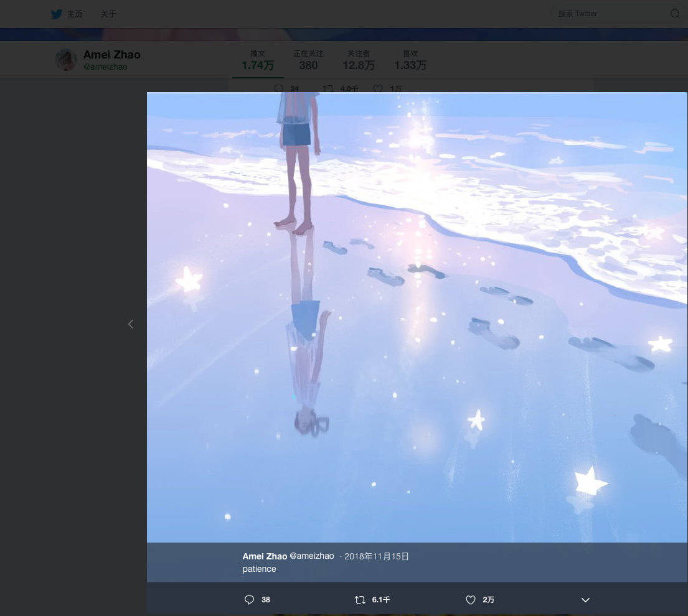
Task: Click the retweet icon in background tweet
Action: (x=328, y=88)
